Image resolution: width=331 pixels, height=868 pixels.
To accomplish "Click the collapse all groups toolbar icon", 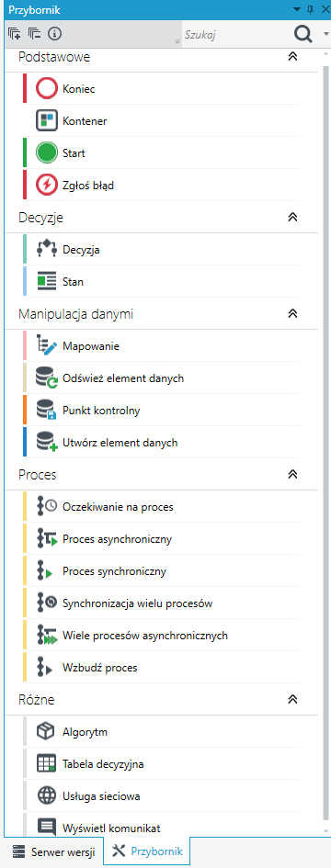I will click(34, 34).
